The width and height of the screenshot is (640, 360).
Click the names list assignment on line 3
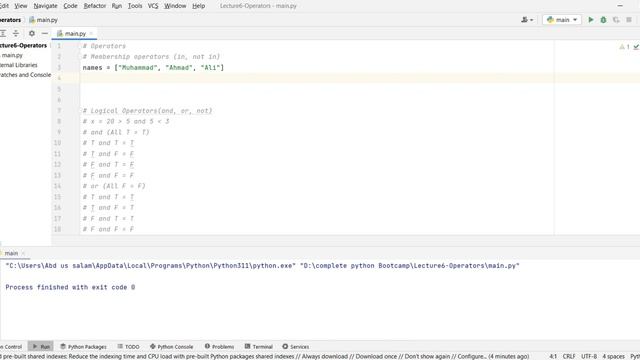pos(153,67)
